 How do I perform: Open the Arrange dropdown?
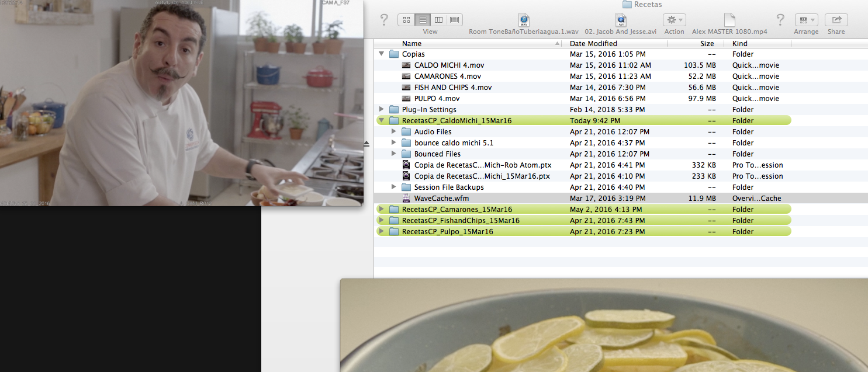click(806, 20)
